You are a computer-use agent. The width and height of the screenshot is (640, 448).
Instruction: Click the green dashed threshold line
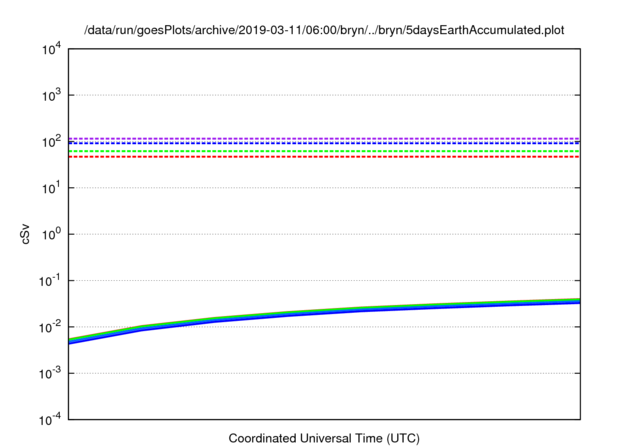324,151
